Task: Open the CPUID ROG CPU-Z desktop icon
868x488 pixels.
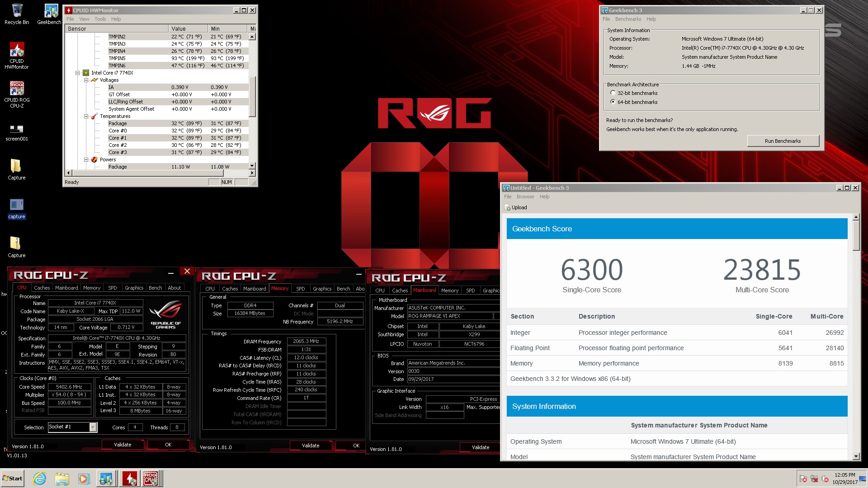Action: click(17, 89)
